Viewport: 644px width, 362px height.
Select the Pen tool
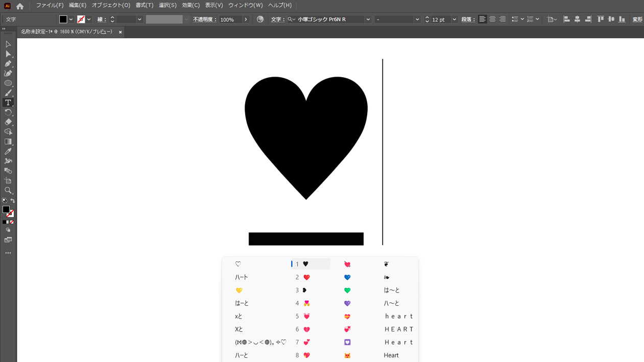[8, 63]
